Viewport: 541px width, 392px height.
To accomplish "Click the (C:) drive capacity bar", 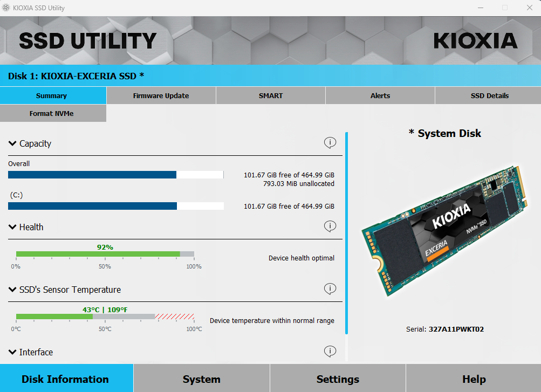I will [x=116, y=206].
